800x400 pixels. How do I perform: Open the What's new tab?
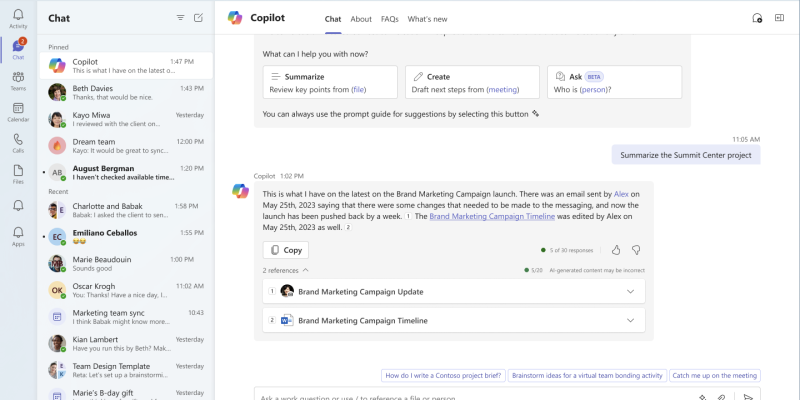click(x=427, y=19)
